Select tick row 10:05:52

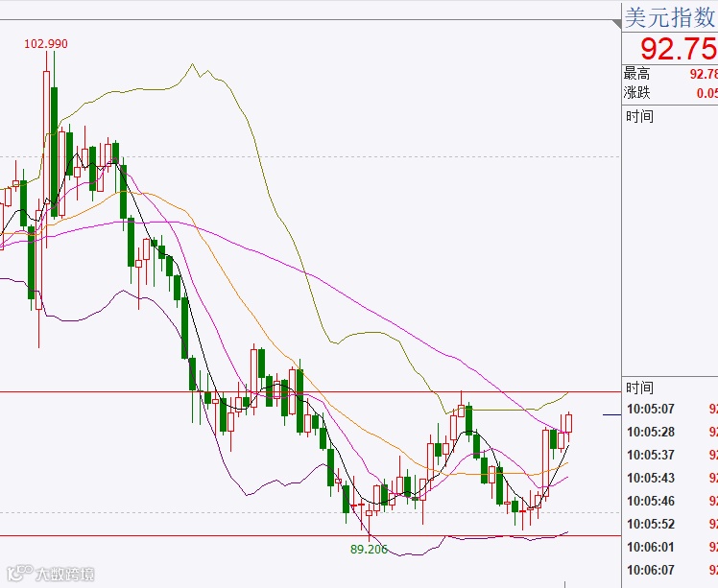[670, 524]
